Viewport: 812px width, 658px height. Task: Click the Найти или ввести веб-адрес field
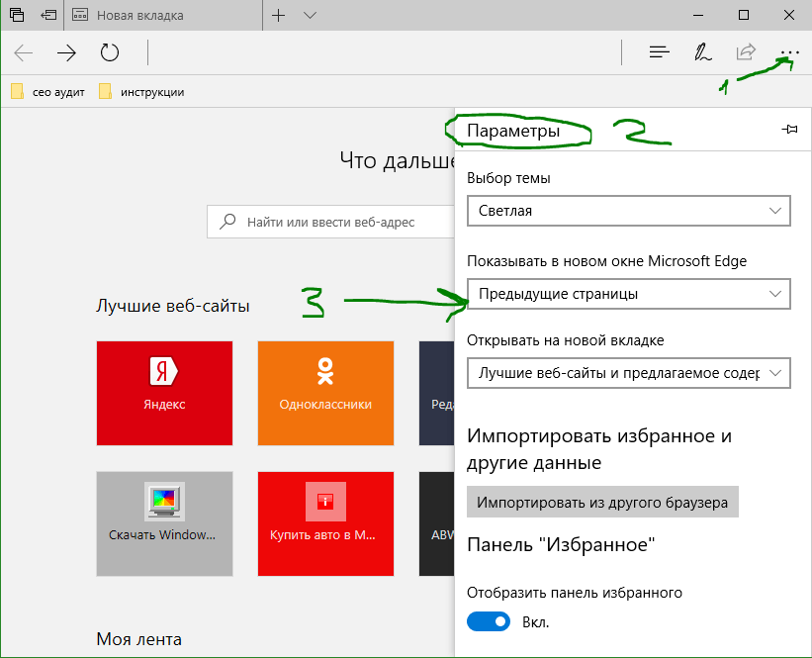coord(330,222)
